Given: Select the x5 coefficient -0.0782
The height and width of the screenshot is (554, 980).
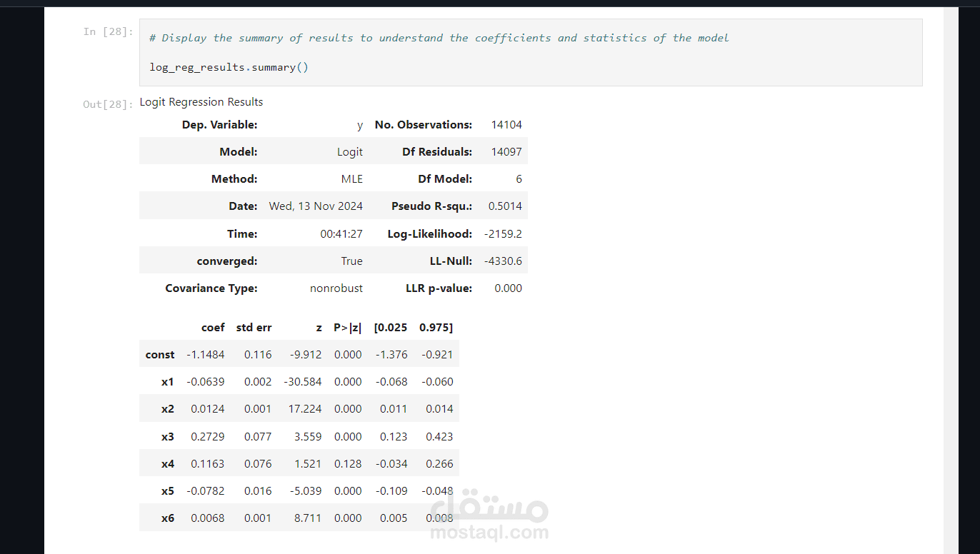Looking at the screenshot, I should [x=206, y=491].
